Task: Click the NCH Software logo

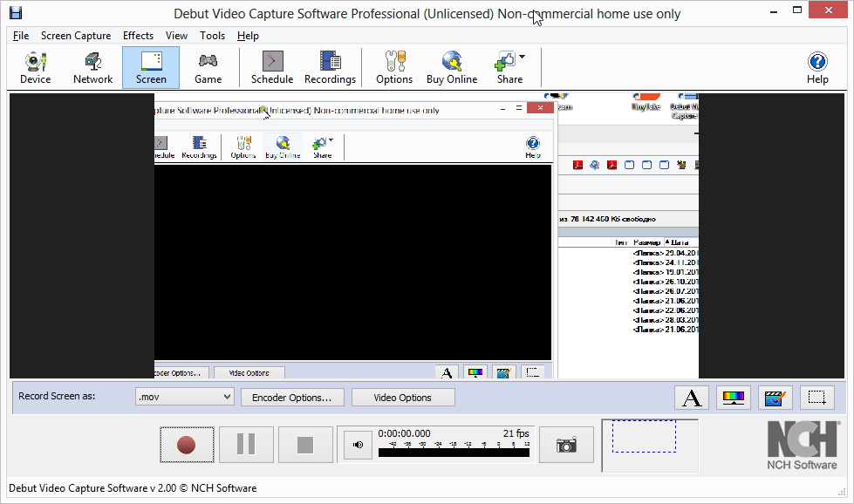Action: tap(803, 446)
